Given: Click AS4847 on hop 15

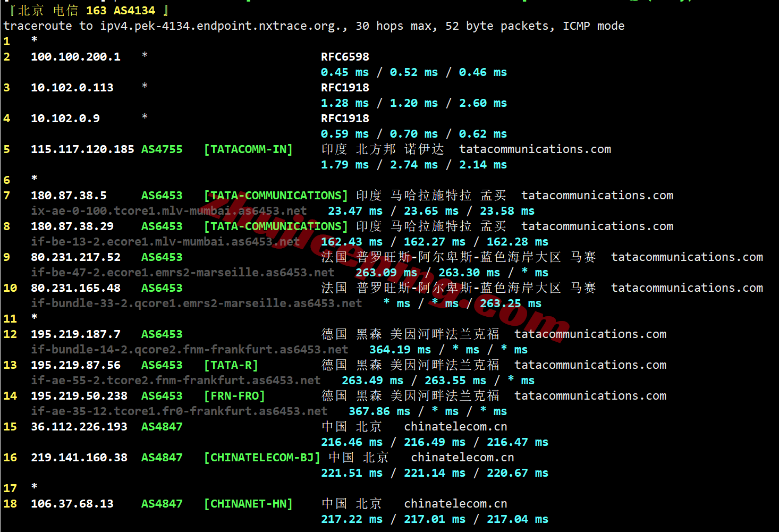Looking at the screenshot, I should pyautogui.click(x=162, y=427).
